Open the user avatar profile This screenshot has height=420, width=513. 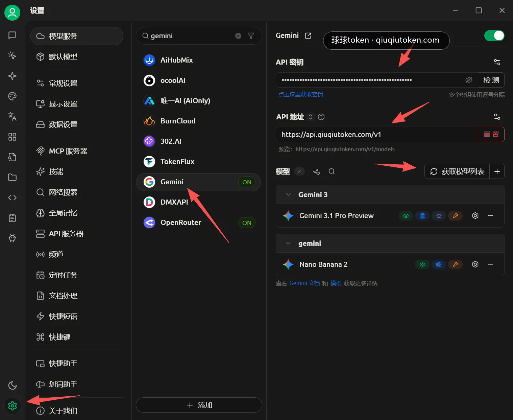pos(12,13)
